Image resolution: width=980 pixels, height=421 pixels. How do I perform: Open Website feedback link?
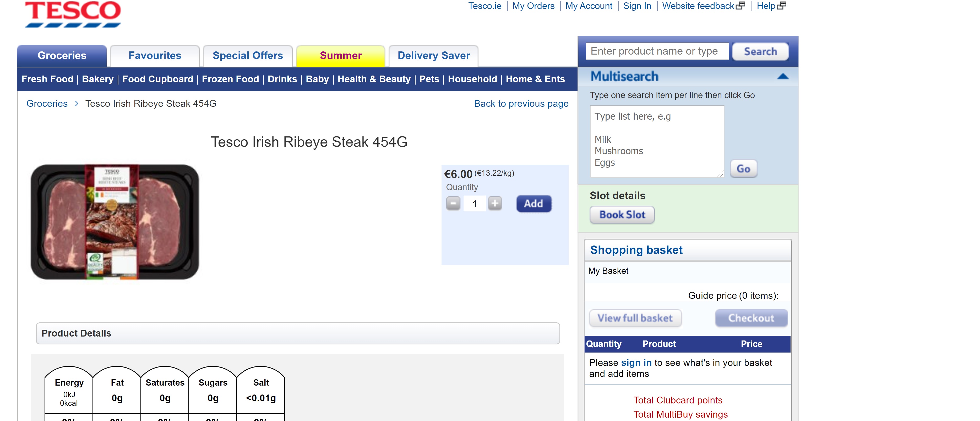(698, 6)
